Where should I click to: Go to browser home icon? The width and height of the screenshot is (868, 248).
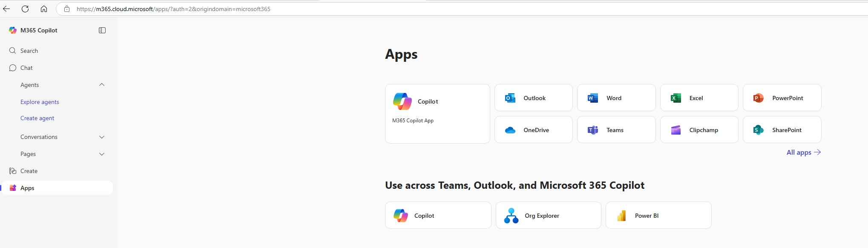click(x=44, y=9)
